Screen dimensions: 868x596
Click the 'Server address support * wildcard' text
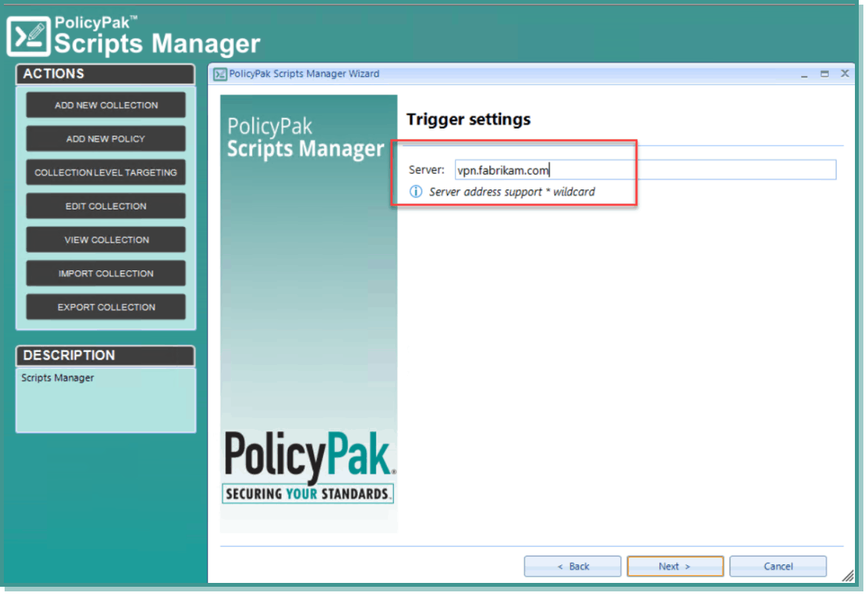coord(512,193)
